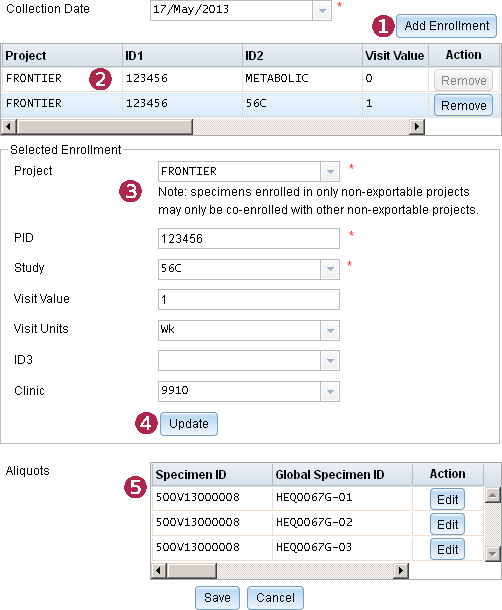Viewport: 502px width, 610px height.
Task: Click the Cancel button
Action: tap(275, 598)
